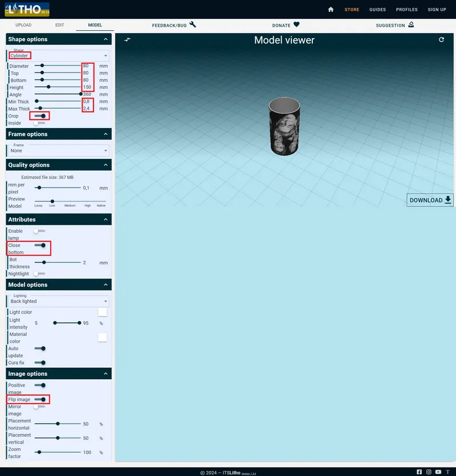Enable the Nightlight switch
Screen dimensions: 456x476
pos(39,274)
